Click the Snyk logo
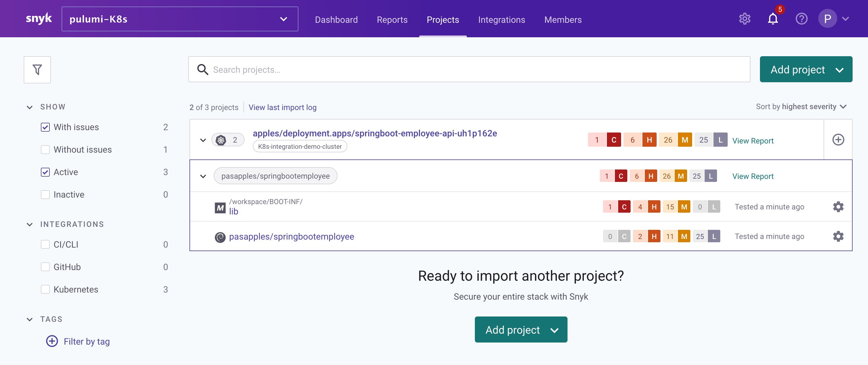 click(x=39, y=19)
